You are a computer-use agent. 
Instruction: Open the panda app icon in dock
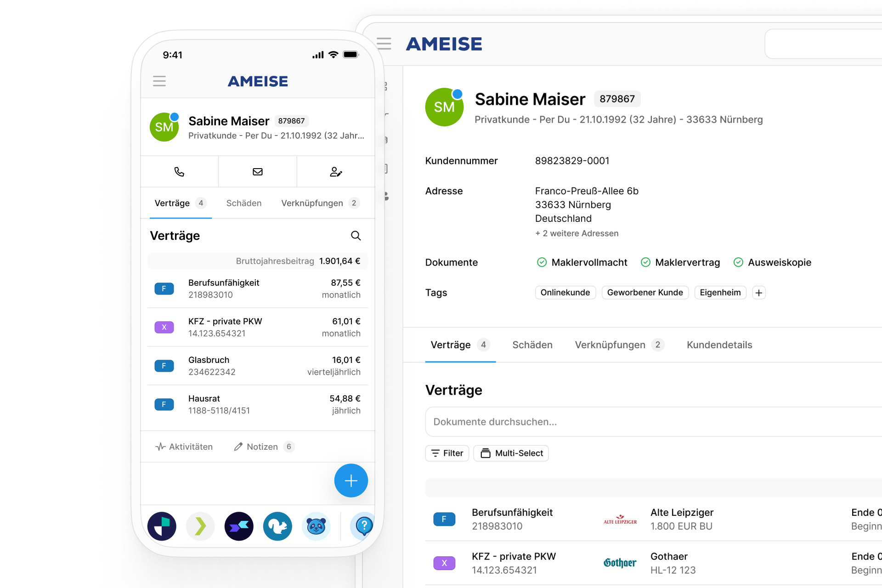316,526
